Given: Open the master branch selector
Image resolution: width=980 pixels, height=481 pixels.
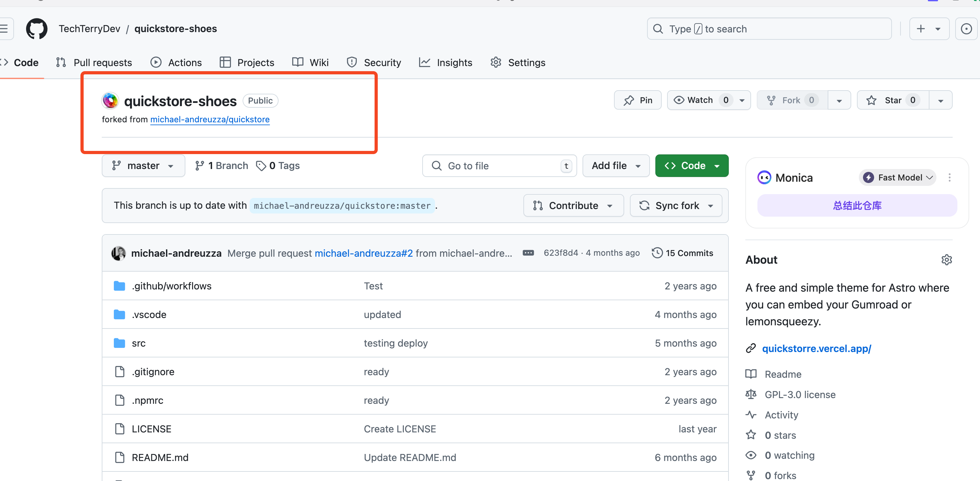Looking at the screenshot, I should [x=143, y=166].
